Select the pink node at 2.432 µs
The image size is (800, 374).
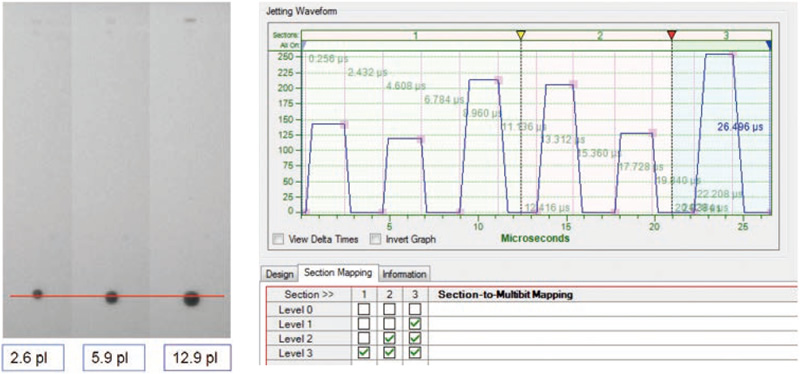click(344, 124)
